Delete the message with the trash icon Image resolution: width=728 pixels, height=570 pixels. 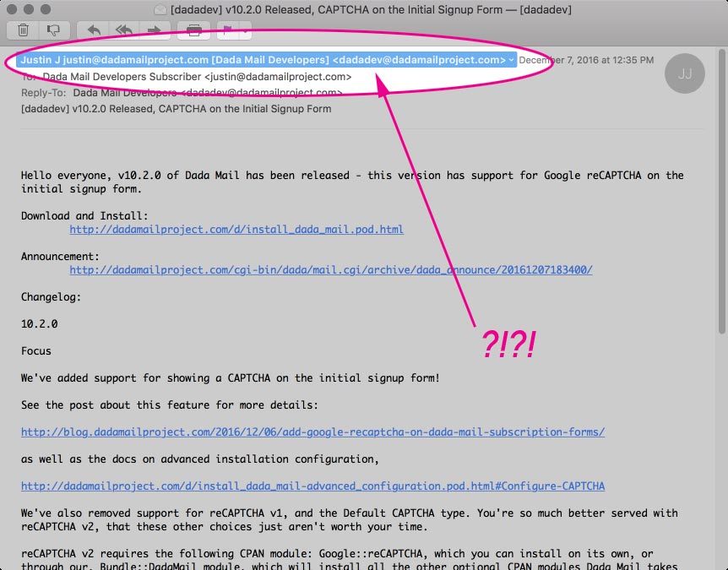pyautogui.click(x=23, y=30)
